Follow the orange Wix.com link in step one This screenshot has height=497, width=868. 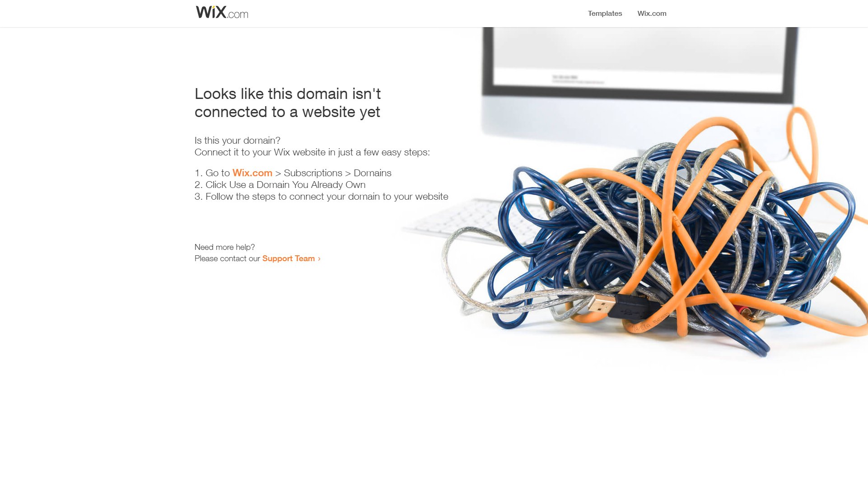(x=252, y=173)
